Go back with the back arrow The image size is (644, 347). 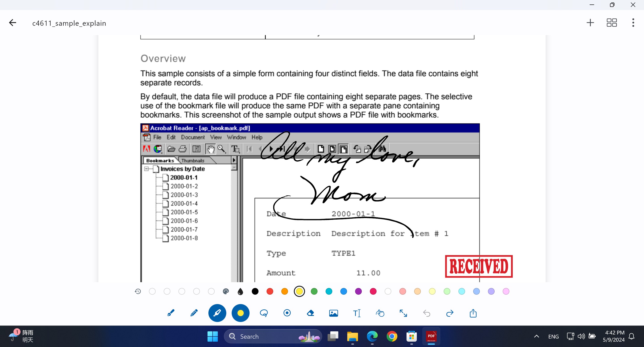13,23
